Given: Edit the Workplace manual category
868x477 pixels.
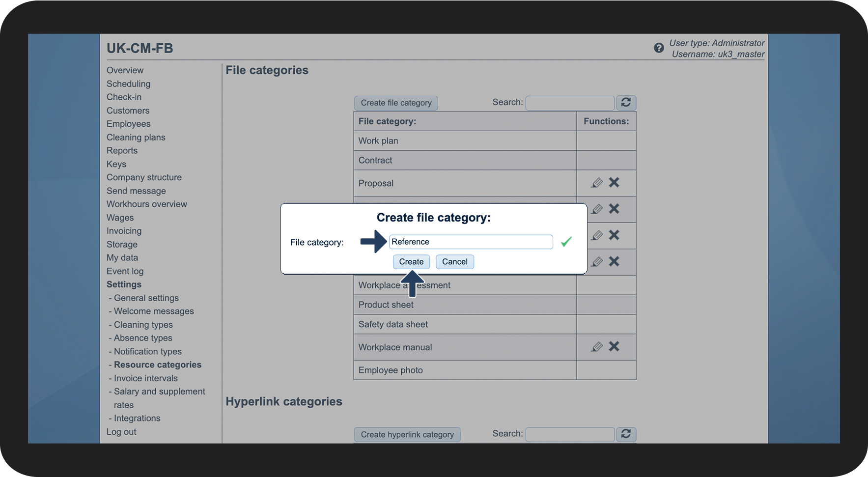Looking at the screenshot, I should click(597, 346).
